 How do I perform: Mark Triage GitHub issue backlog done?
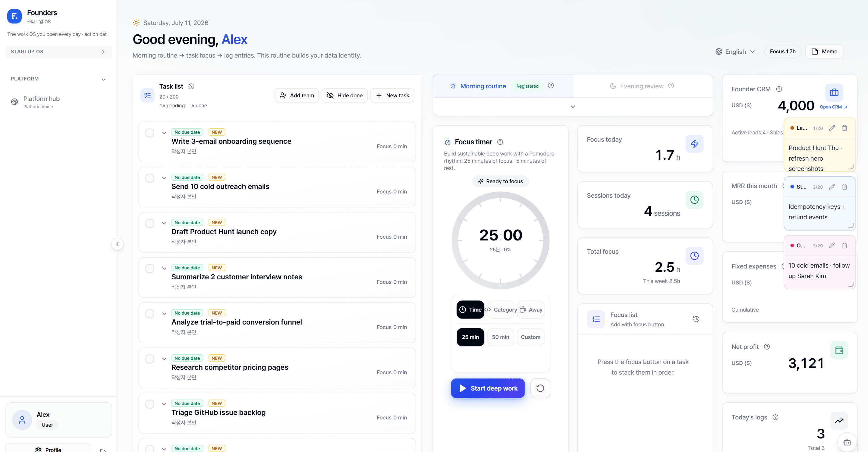pos(149,404)
